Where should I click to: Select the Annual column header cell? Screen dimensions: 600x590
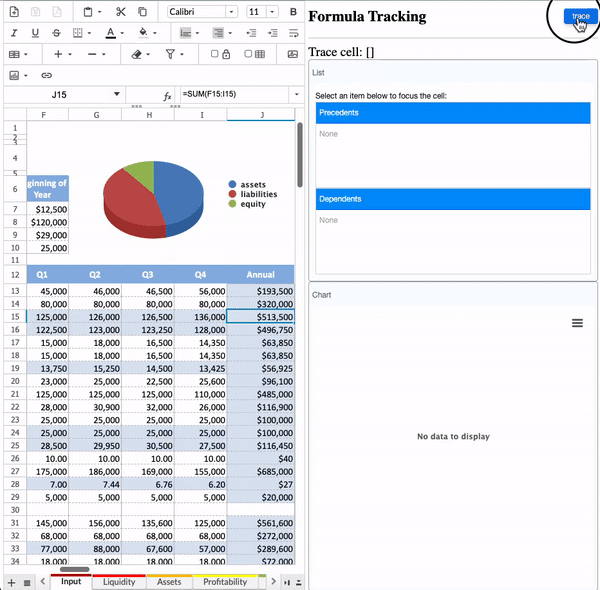(261, 274)
